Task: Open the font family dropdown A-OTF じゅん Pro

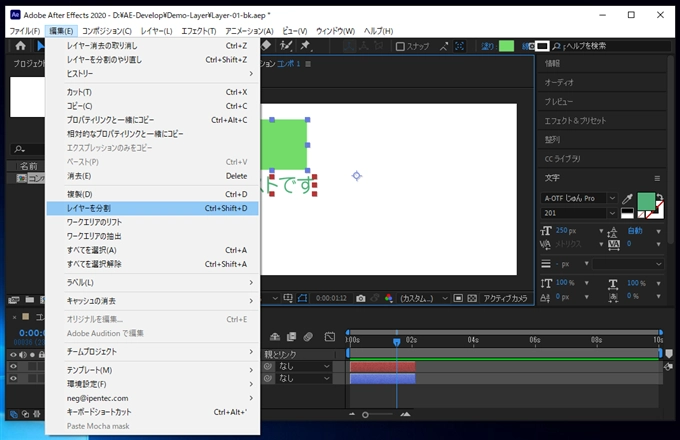Action: click(579, 198)
